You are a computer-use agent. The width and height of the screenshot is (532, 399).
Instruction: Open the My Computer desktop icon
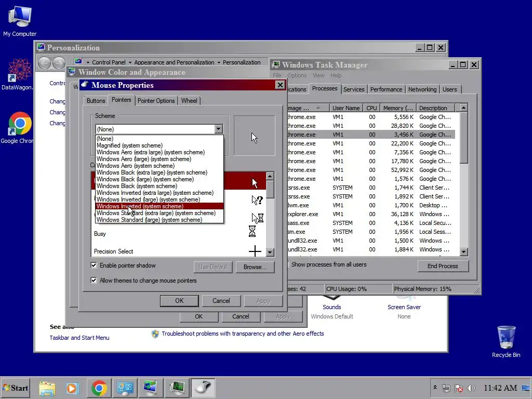[x=20, y=21]
